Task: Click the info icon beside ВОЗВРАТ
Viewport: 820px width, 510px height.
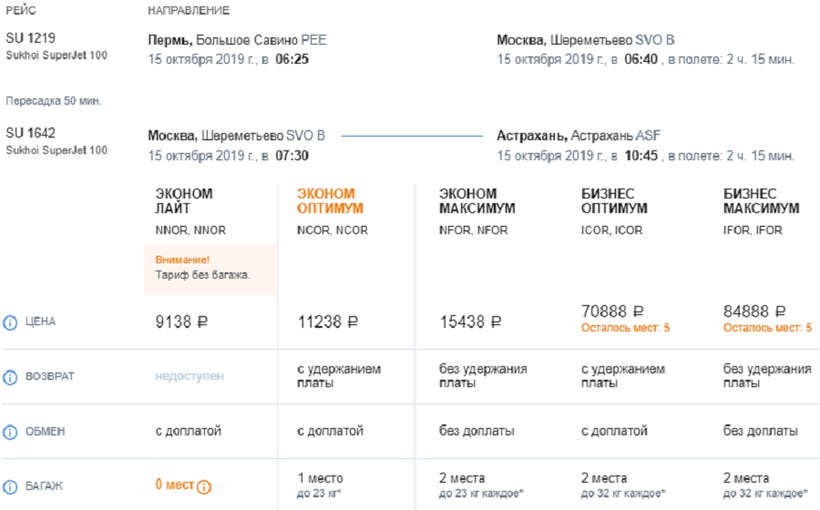Action: coord(10,377)
